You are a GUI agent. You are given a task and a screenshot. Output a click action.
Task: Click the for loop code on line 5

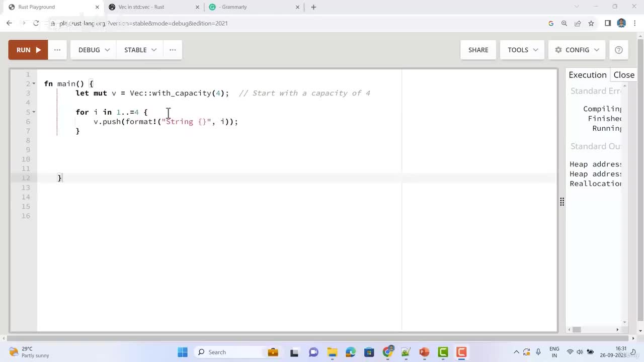tap(111, 112)
